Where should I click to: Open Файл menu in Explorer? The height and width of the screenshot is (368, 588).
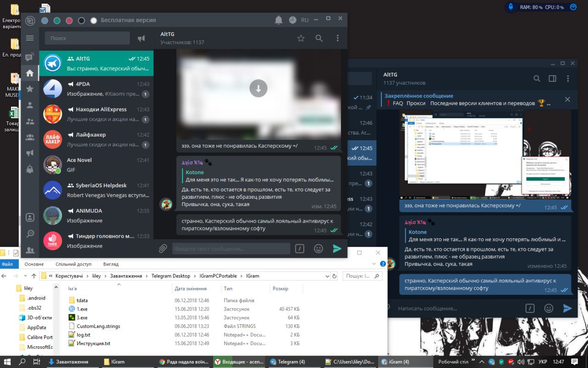click(x=7, y=264)
